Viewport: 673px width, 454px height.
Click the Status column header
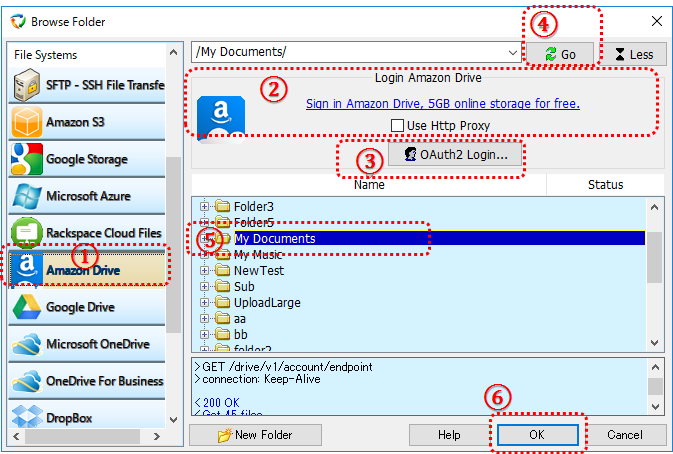(x=605, y=185)
